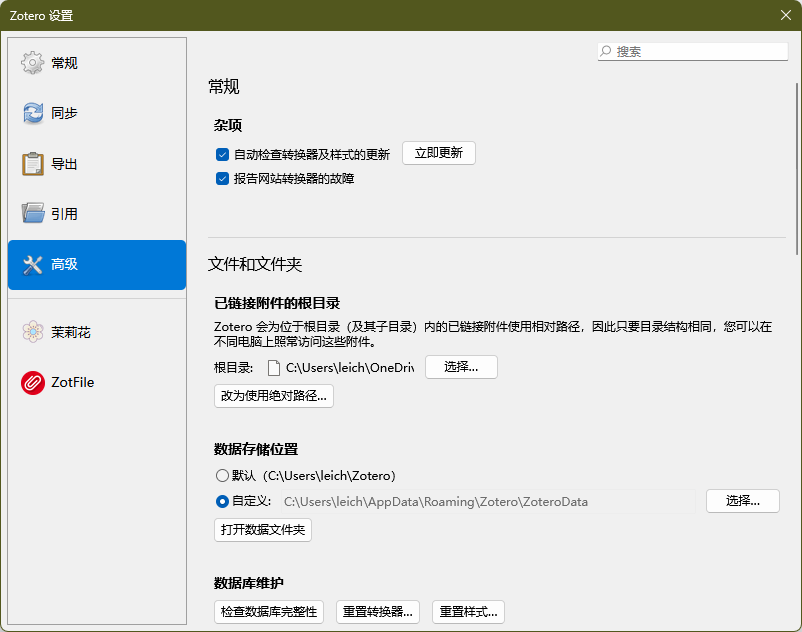802x632 pixels.
Task: Click the file icon beside 根目录 path
Action: [274, 368]
